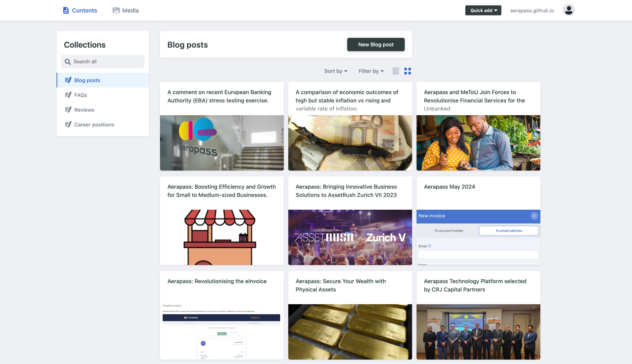Screen dimensions: 632x364
Task: Select Career positions collection
Action: pyautogui.click(x=103, y=124)
